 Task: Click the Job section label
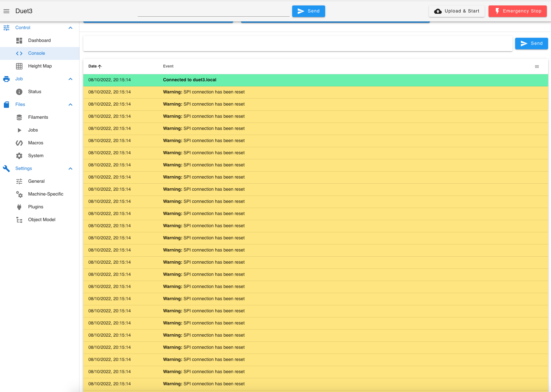(19, 79)
